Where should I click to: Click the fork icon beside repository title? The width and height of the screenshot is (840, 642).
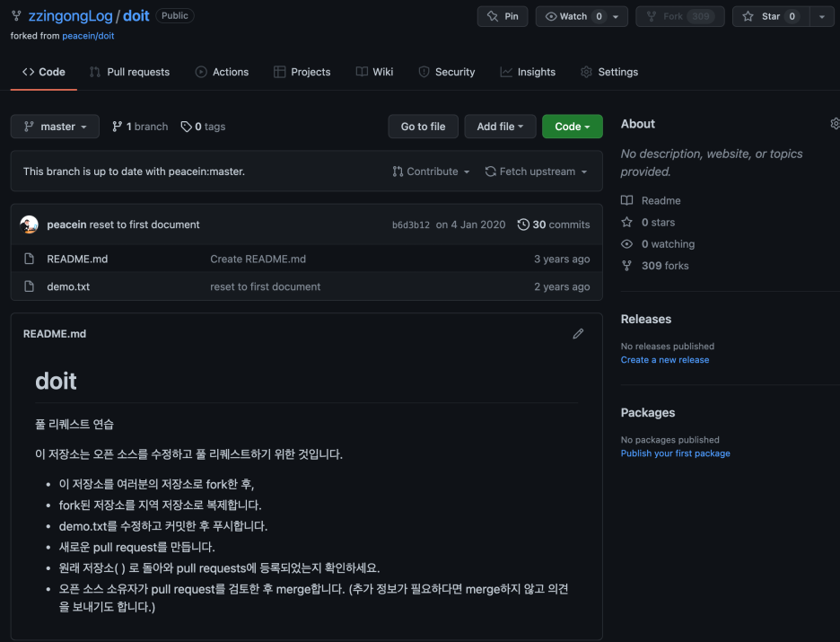(x=17, y=16)
